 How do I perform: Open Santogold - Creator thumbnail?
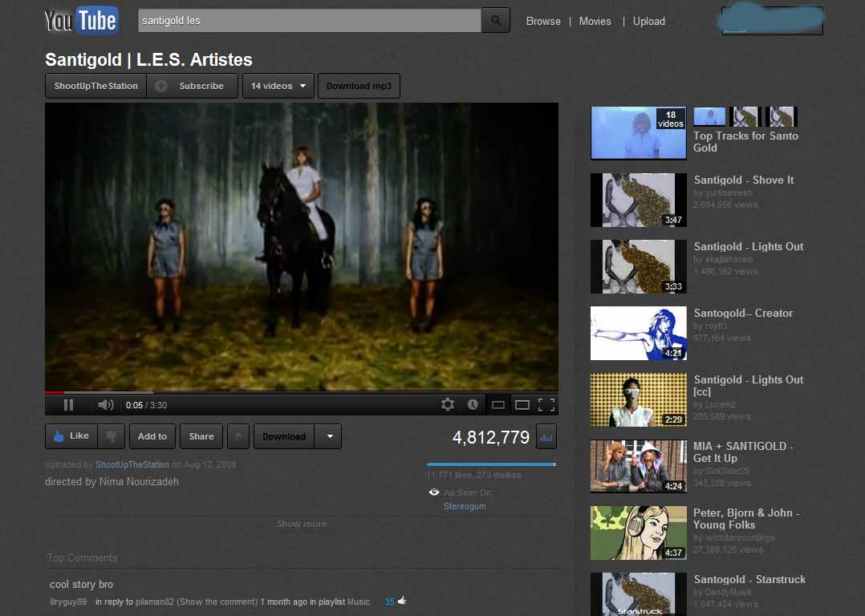[638, 333]
